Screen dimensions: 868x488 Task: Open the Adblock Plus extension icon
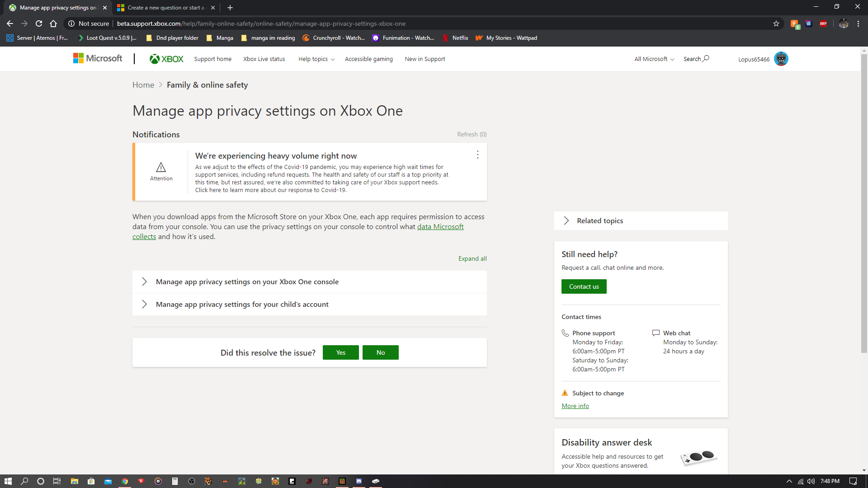coord(823,23)
